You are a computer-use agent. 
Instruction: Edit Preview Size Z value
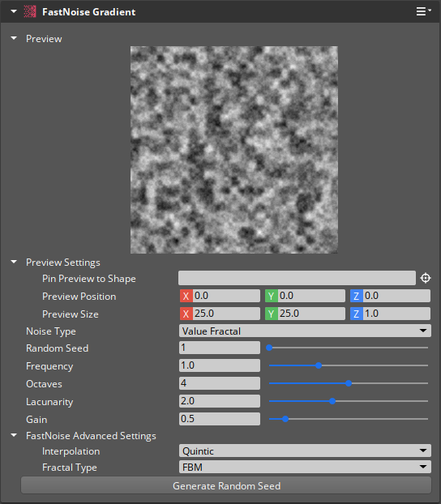coord(397,314)
